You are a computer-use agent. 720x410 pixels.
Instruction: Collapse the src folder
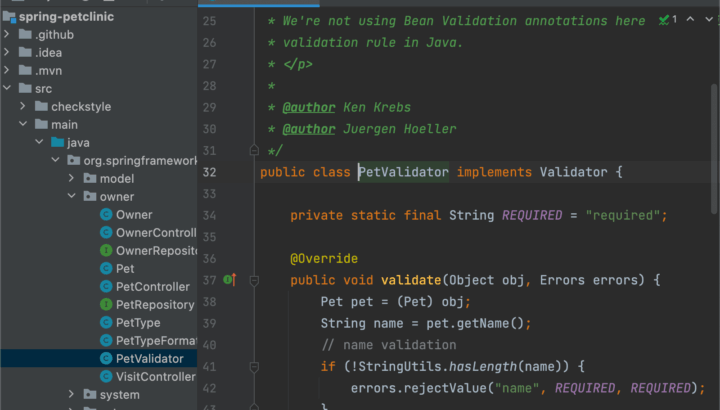[x=6, y=88]
